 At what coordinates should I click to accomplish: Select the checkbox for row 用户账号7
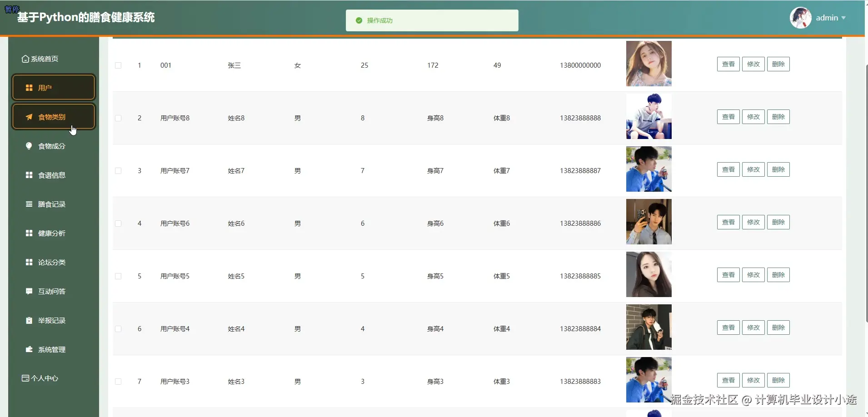[118, 171]
